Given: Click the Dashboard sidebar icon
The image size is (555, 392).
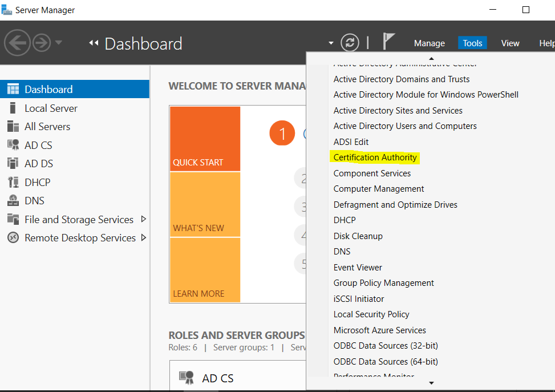Looking at the screenshot, I should 13,89.
